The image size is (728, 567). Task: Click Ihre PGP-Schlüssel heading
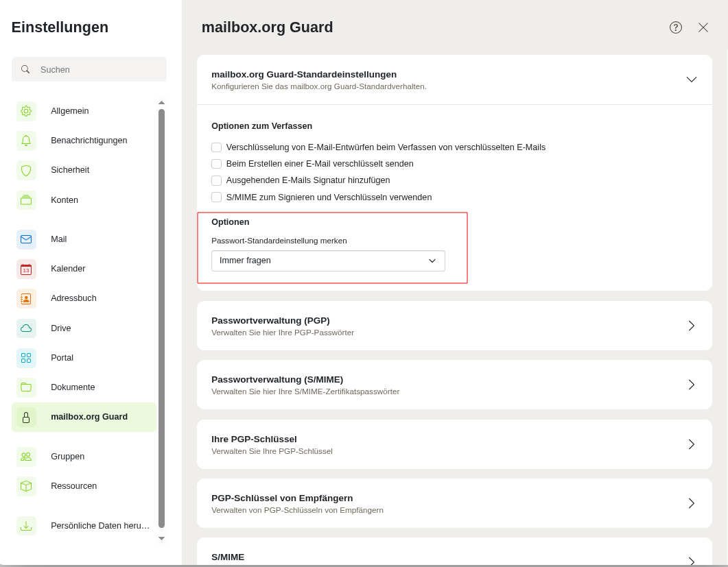pyautogui.click(x=254, y=439)
